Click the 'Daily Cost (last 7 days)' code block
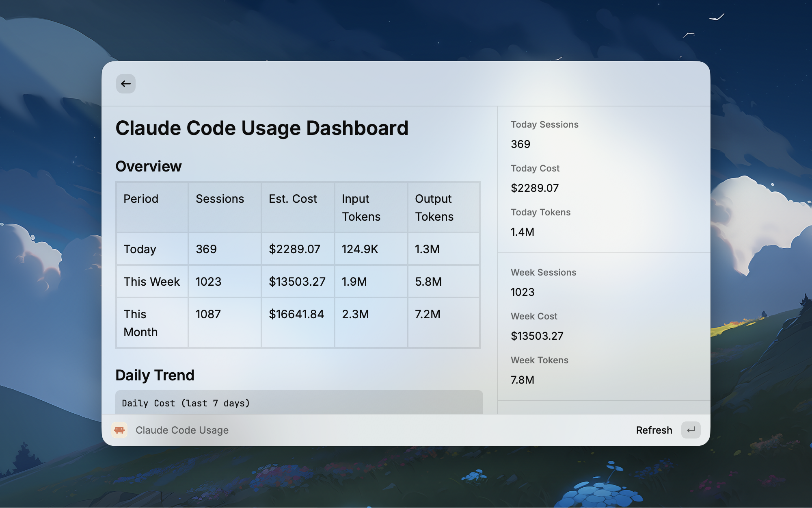Screen dimensions: 812x508 [x=299, y=403]
